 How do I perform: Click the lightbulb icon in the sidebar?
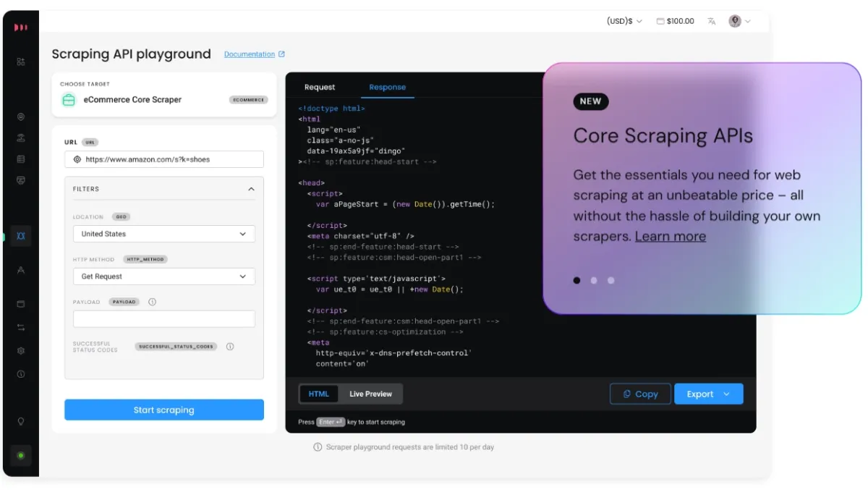point(21,421)
